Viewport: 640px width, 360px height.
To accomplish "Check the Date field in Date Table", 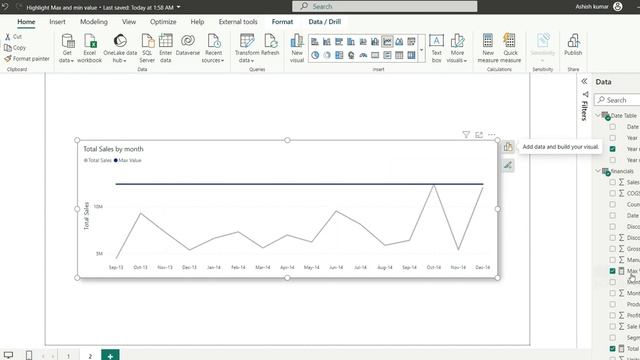I will (612, 127).
